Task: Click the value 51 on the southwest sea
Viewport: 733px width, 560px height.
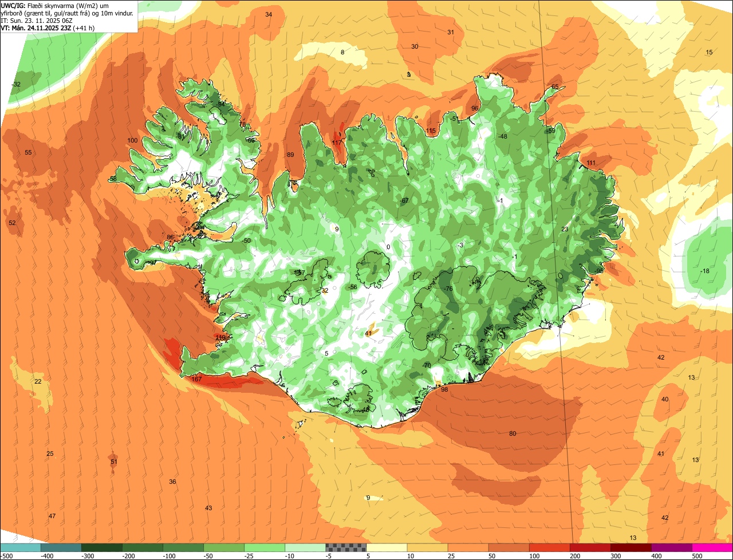Action: tap(114, 462)
